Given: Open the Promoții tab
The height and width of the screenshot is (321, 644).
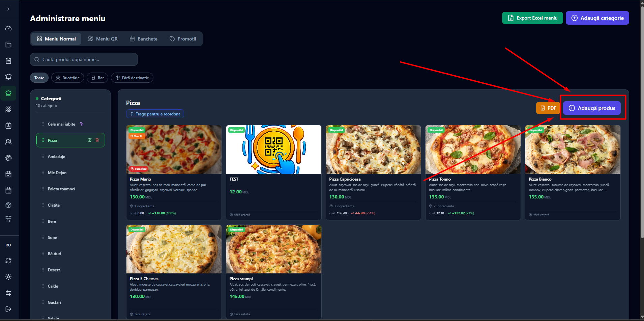Looking at the screenshot, I should click(183, 39).
